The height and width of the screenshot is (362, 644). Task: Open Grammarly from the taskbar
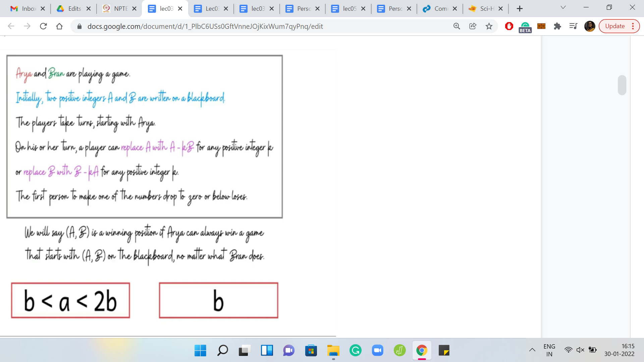pos(355,351)
